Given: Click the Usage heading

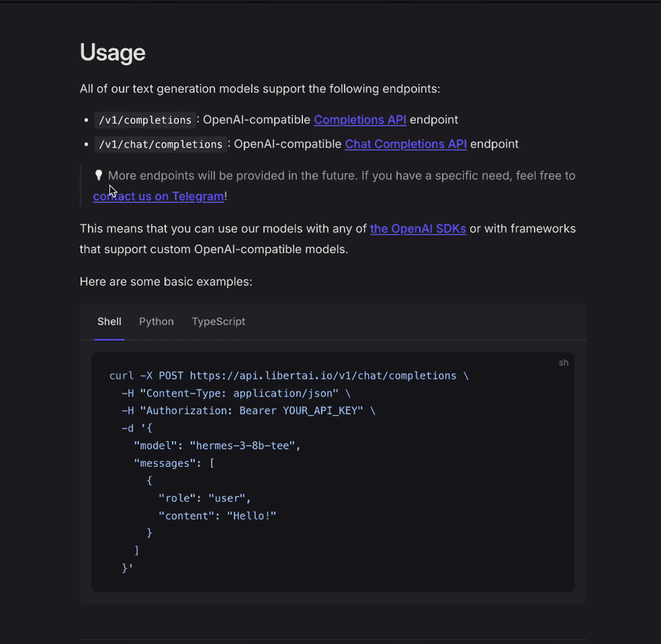Looking at the screenshot, I should tap(113, 53).
